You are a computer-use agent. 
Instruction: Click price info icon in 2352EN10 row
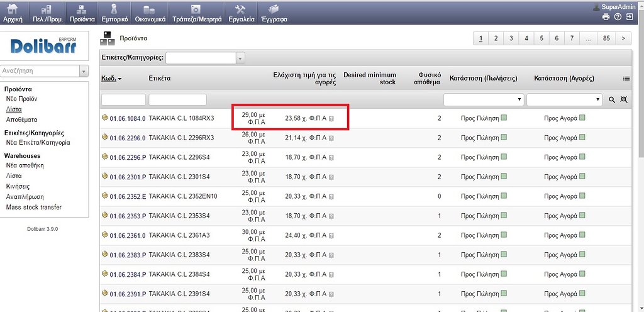pyautogui.click(x=331, y=197)
